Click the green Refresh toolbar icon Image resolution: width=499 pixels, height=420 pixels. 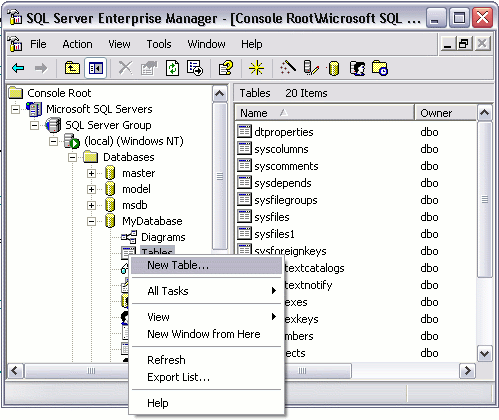(x=172, y=68)
